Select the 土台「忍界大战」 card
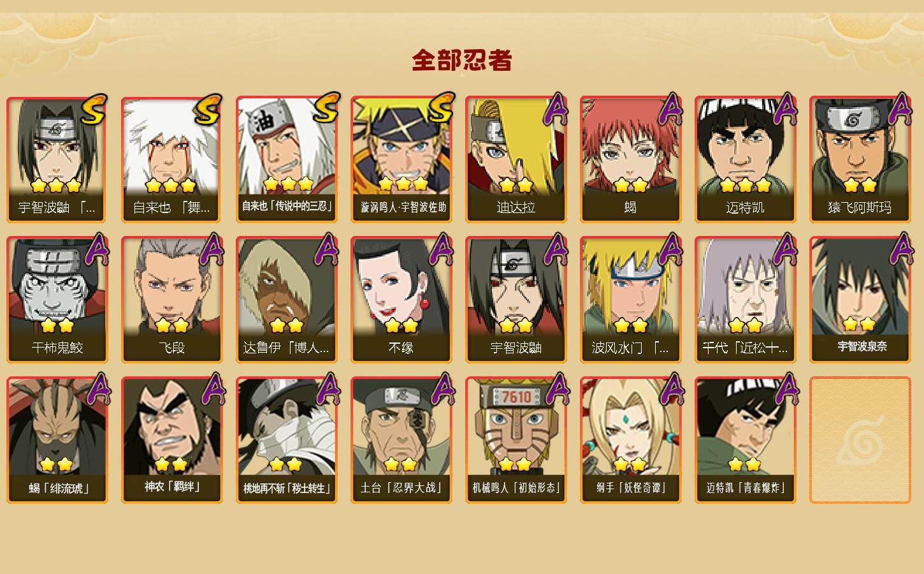924x574 pixels. click(401, 440)
